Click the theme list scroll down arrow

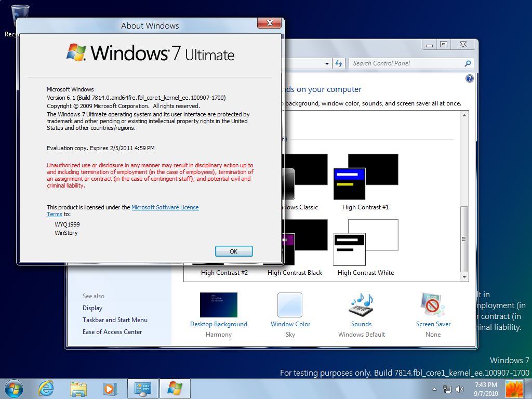tap(464, 277)
